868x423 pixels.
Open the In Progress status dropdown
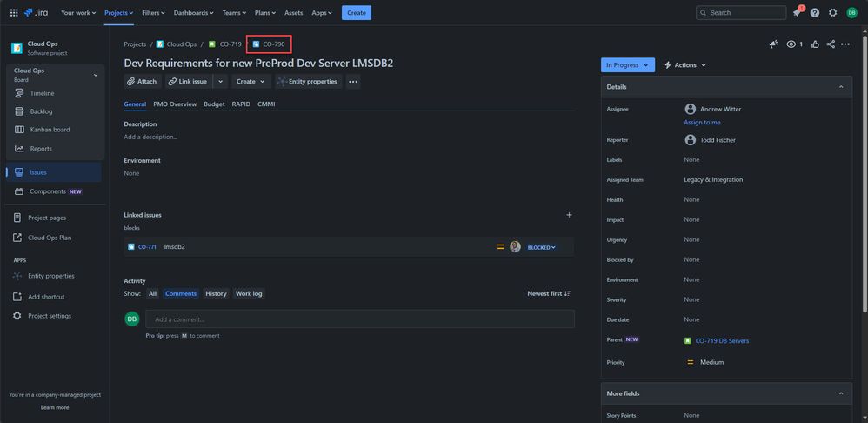tap(628, 64)
